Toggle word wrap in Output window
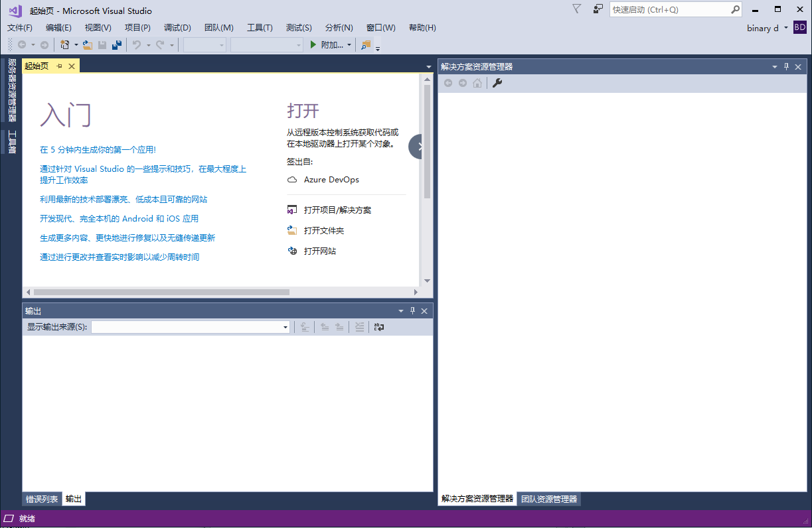This screenshot has width=812, height=528. click(379, 326)
